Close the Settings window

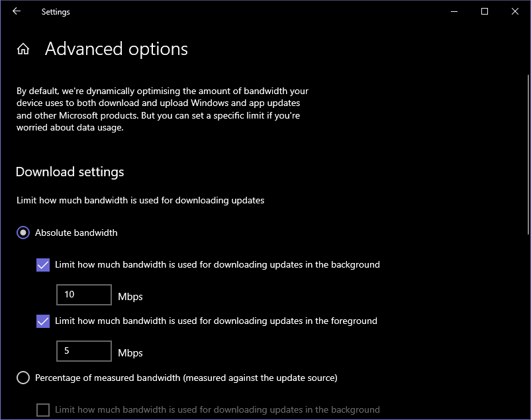click(514, 11)
